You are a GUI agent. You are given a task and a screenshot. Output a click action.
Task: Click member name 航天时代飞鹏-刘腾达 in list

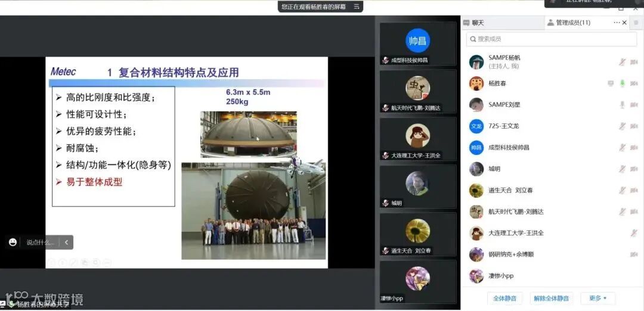pos(516,212)
